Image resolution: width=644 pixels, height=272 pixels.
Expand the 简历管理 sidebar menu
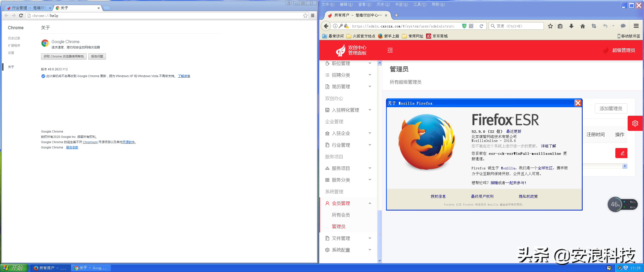(x=349, y=86)
